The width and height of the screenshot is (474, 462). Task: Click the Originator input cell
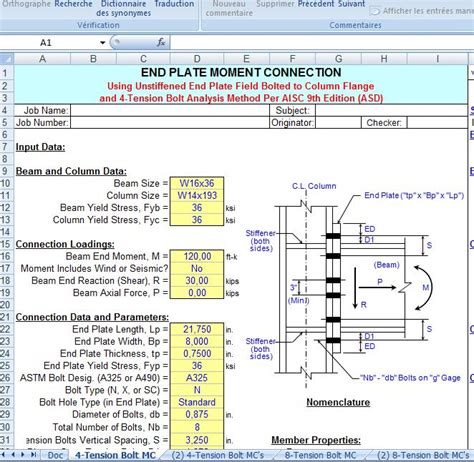338,123
